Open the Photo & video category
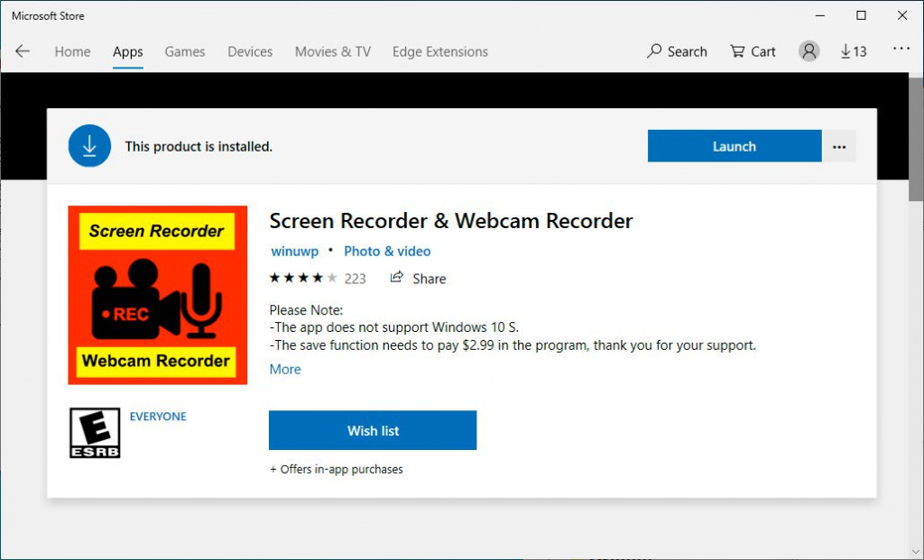The image size is (924, 560). (387, 252)
